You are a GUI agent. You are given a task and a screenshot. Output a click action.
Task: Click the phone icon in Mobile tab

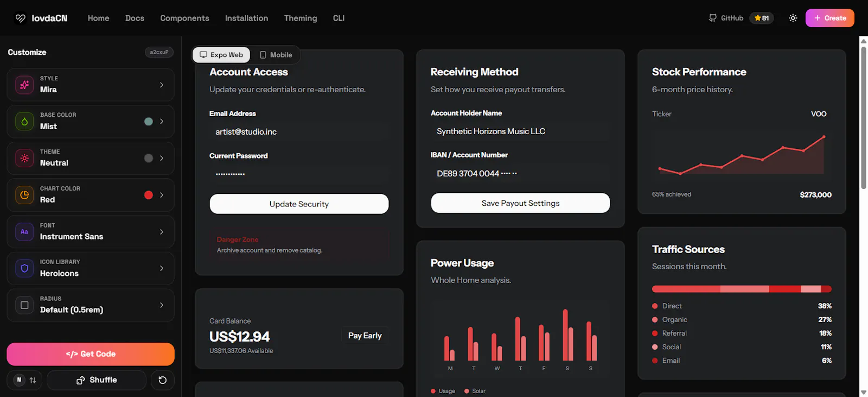tap(263, 55)
